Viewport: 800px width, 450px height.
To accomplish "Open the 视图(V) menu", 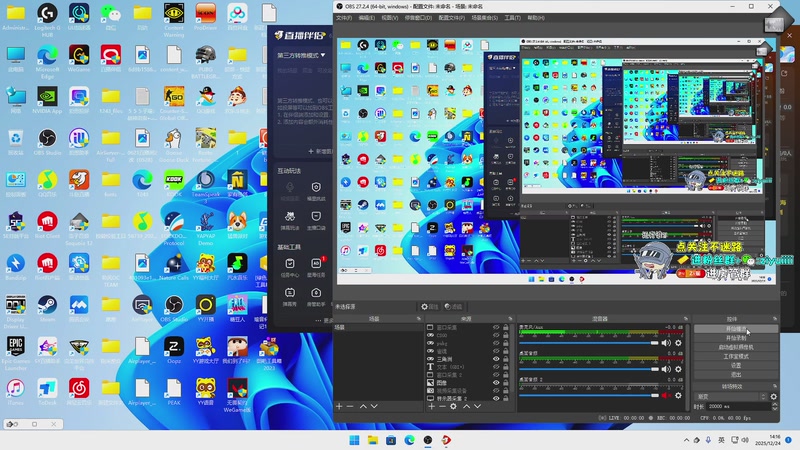I will click(x=390, y=18).
